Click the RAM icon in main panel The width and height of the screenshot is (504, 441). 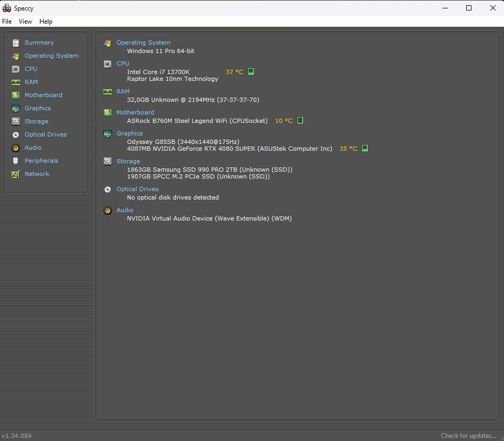pyautogui.click(x=107, y=92)
